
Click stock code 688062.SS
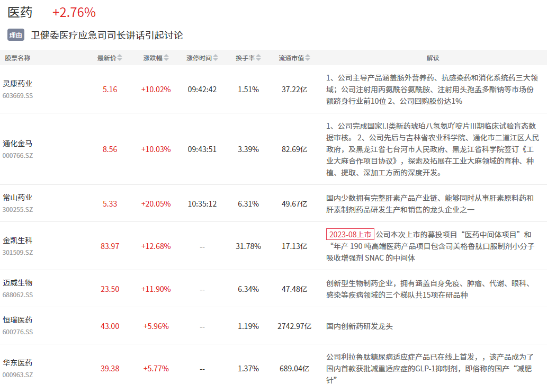click(x=18, y=295)
